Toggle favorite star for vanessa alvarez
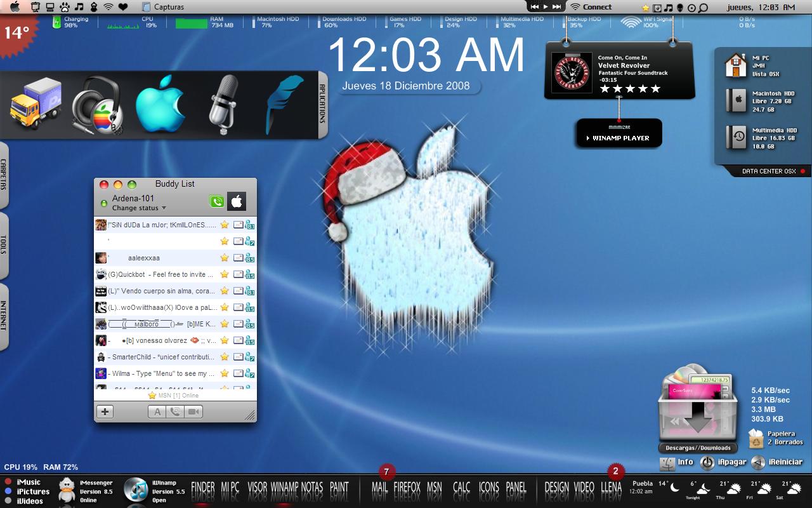 (224, 340)
